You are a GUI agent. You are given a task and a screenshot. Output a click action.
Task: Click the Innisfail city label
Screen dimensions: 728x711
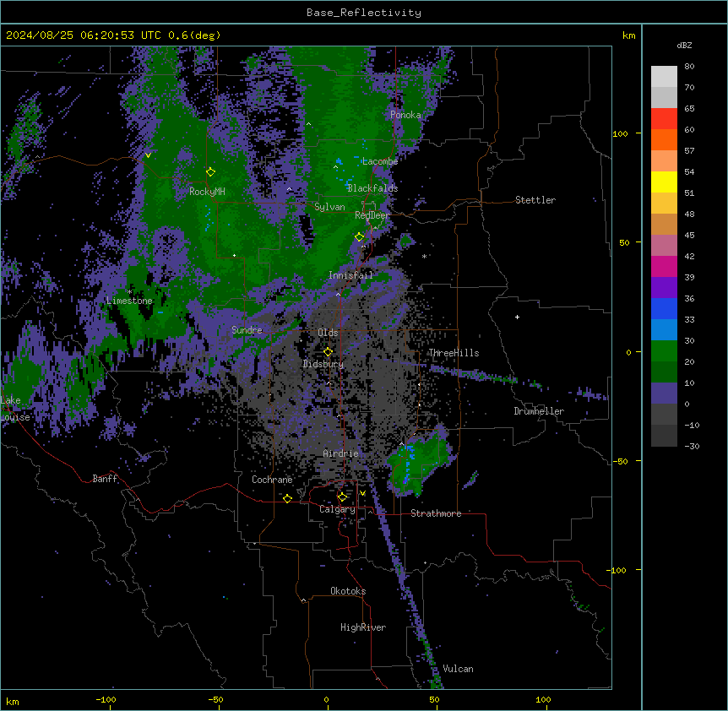pos(350,275)
